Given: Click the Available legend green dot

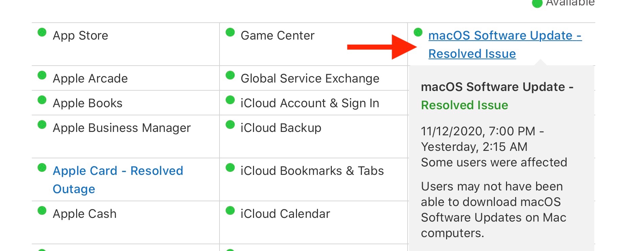Looking at the screenshot, I should pos(537,4).
